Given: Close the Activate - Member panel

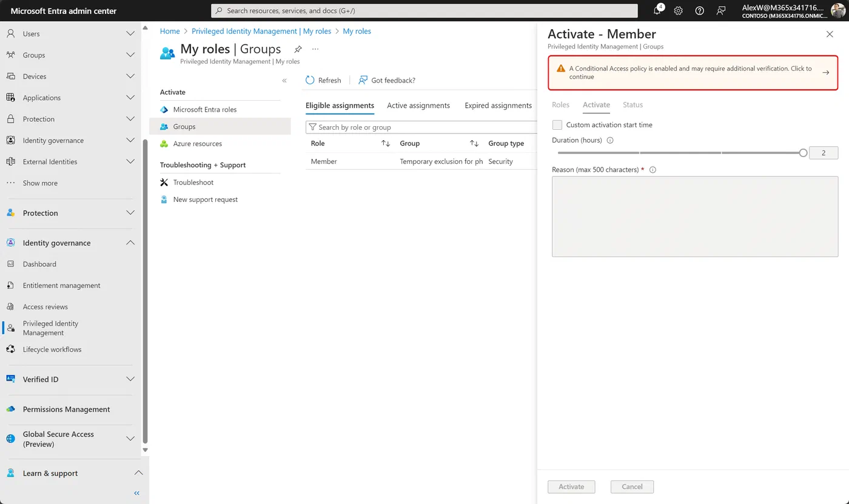Looking at the screenshot, I should (830, 35).
